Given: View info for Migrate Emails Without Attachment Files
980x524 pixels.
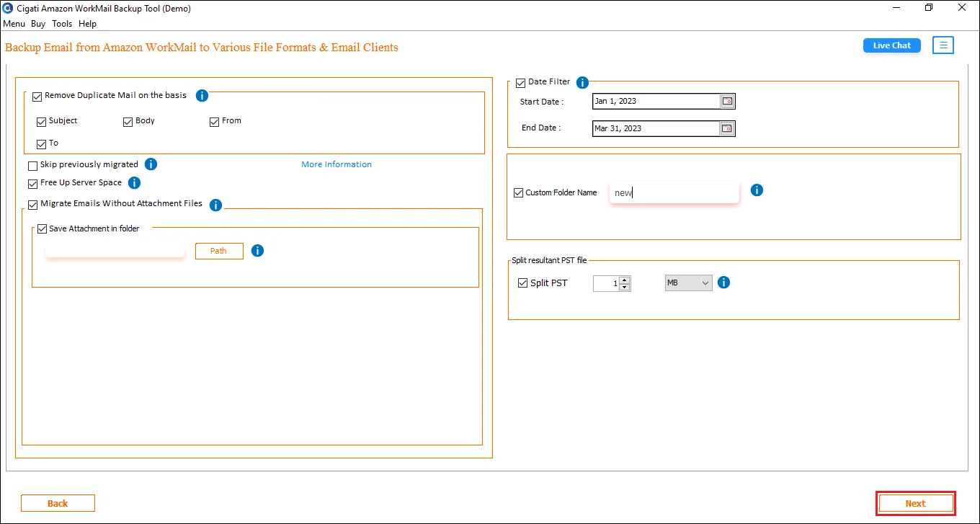Looking at the screenshot, I should (x=215, y=205).
